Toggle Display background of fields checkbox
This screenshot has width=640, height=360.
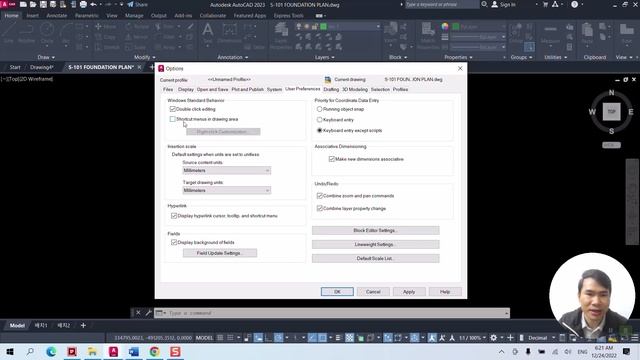pos(174,242)
